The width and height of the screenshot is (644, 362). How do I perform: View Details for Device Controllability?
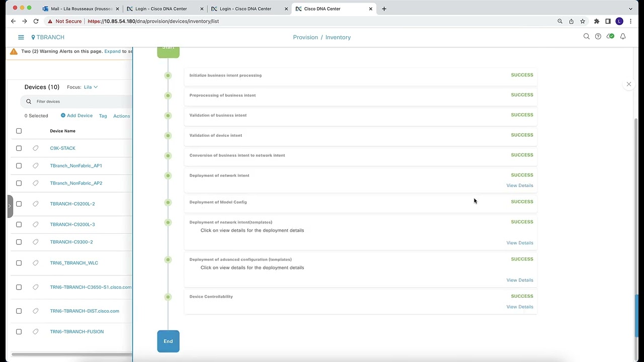520,307
